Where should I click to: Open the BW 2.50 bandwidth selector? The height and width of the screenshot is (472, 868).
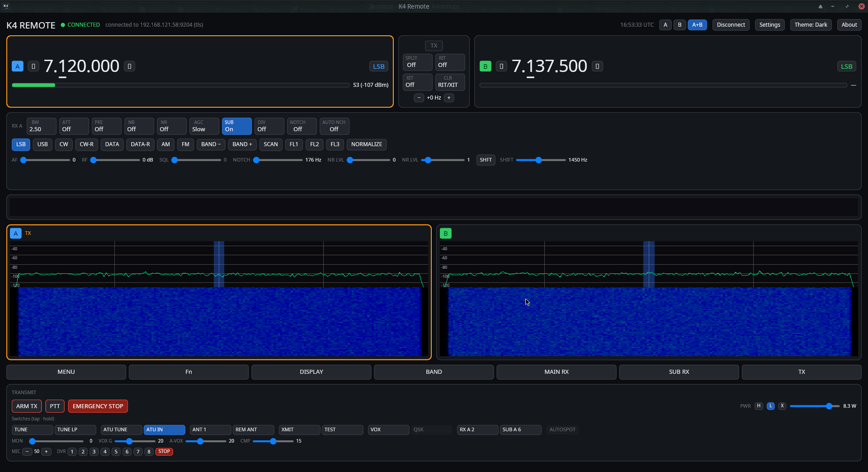point(41,126)
